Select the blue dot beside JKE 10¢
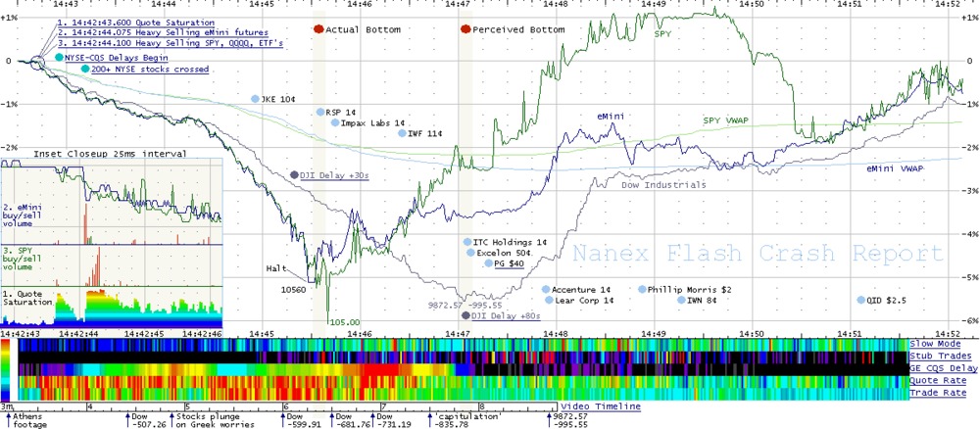980x429 pixels. pyautogui.click(x=255, y=99)
